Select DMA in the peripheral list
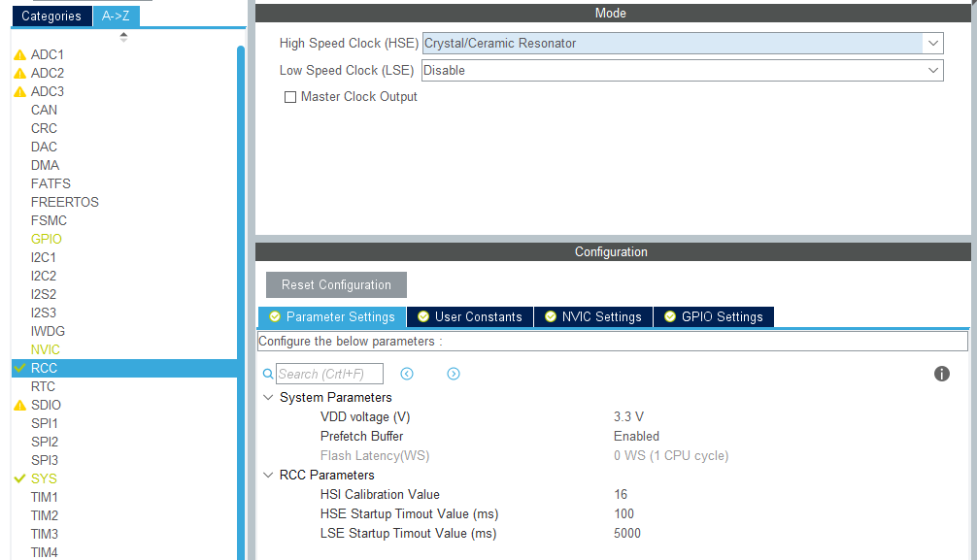This screenshot has width=977, height=560. point(45,165)
